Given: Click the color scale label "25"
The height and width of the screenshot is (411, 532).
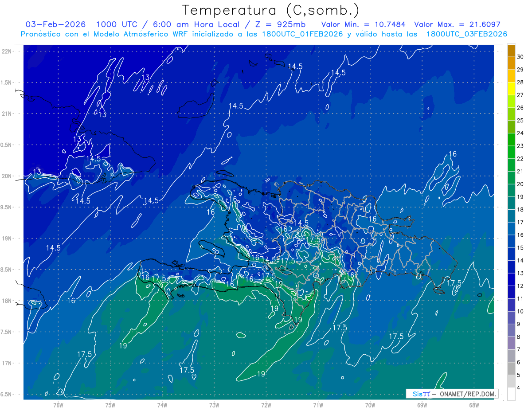Looking at the screenshot, I should [x=520, y=120].
